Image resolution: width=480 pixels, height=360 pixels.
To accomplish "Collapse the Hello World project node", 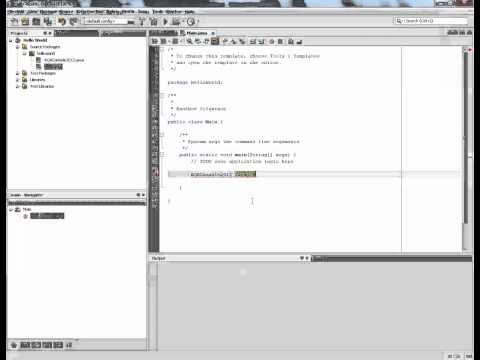I will pyautogui.click(x=11, y=40).
